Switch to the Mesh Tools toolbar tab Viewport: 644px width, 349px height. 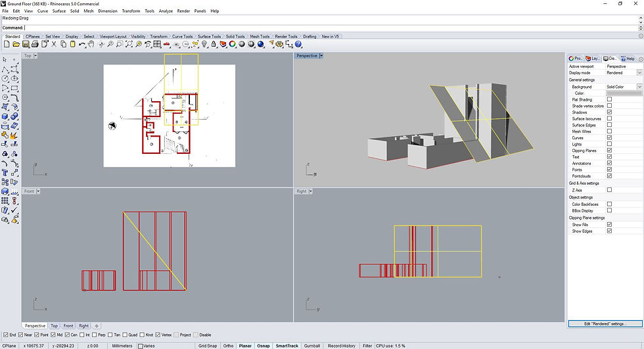[260, 37]
